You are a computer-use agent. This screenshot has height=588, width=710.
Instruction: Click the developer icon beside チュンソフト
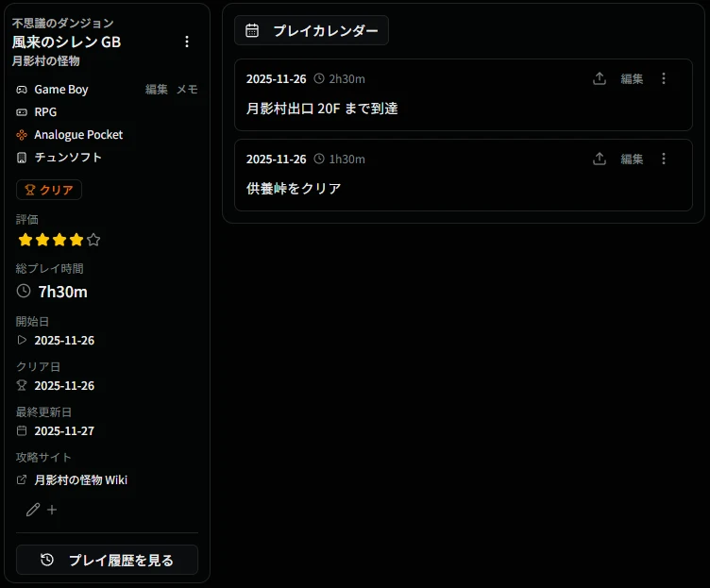[x=22, y=158]
